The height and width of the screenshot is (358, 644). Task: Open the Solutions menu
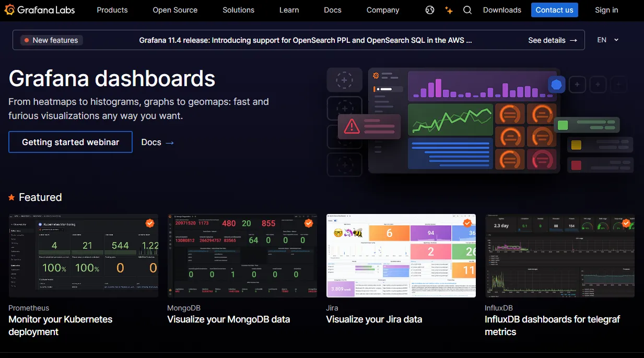click(238, 10)
